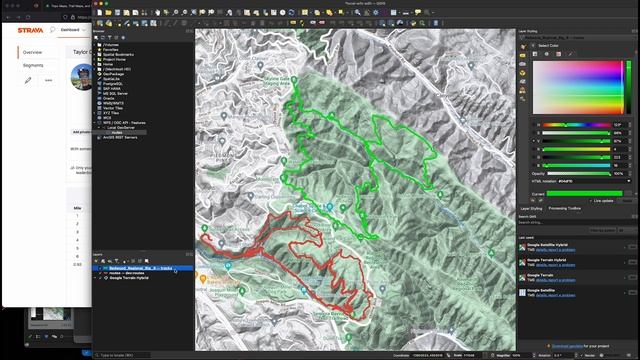Select the H hue radio button
The width and height of the screenshot is (640, 360).
534,125
